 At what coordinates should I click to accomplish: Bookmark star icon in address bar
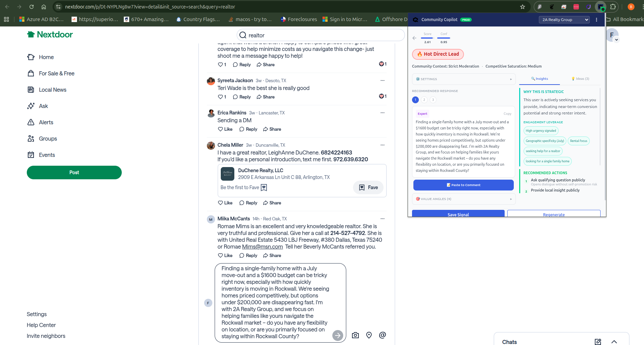tap(523, 7)
